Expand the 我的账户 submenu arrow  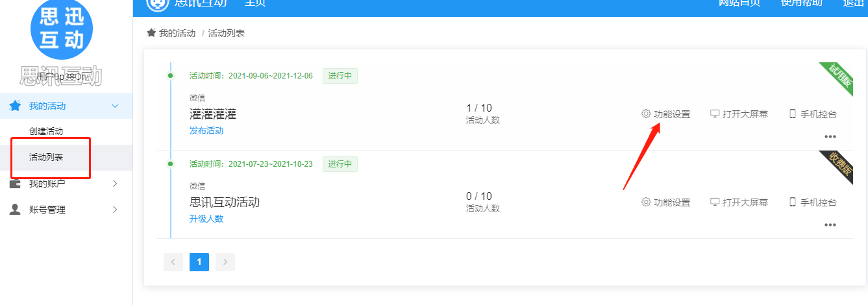115,184
